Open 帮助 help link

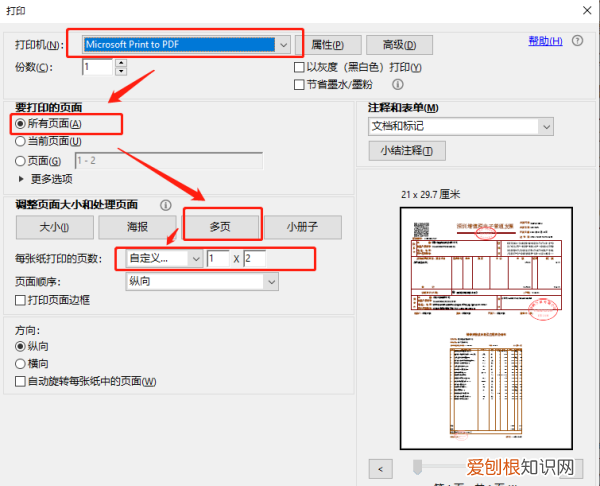(x=545, y=41)
